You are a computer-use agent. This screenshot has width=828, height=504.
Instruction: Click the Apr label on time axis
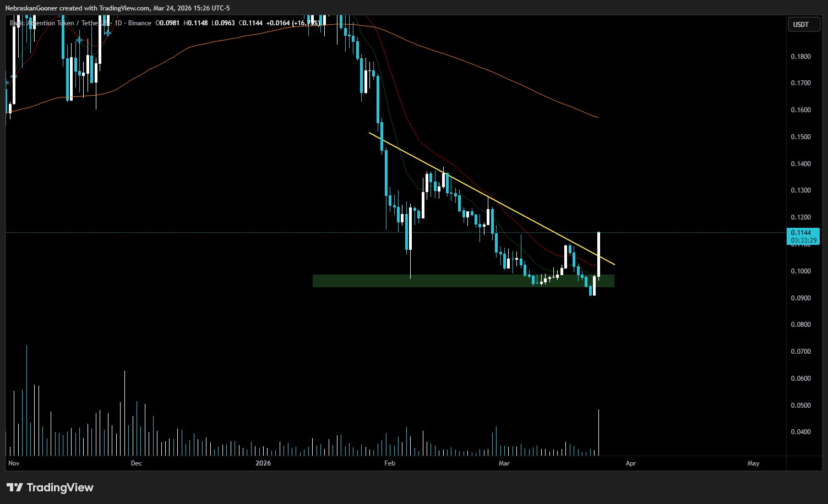(631, 463)
